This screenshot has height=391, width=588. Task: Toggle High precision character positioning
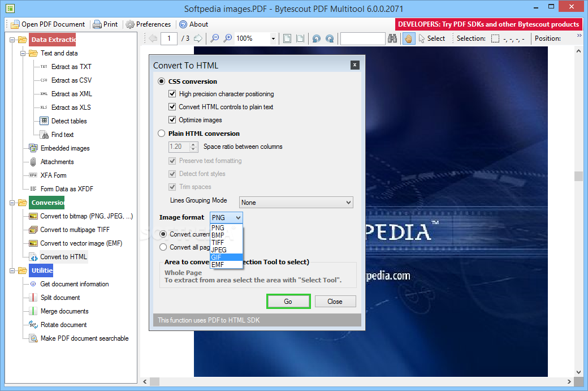(x=172, y=94)
